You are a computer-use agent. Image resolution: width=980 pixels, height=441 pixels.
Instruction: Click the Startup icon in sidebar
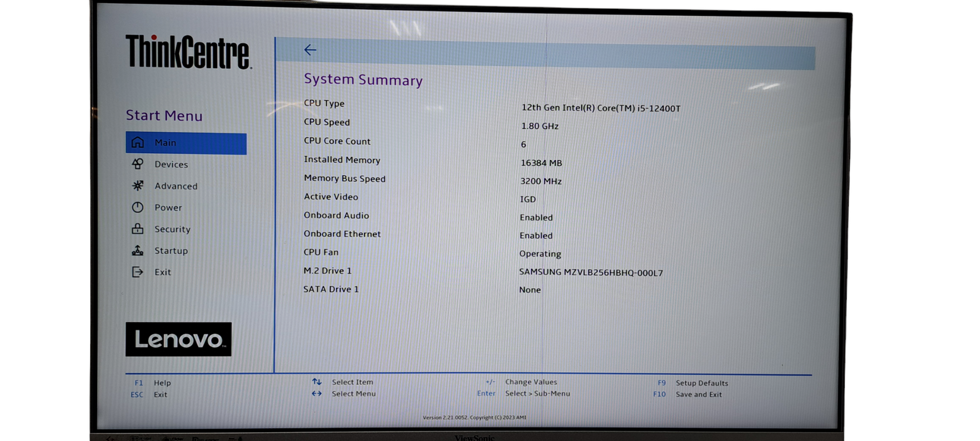137,251
